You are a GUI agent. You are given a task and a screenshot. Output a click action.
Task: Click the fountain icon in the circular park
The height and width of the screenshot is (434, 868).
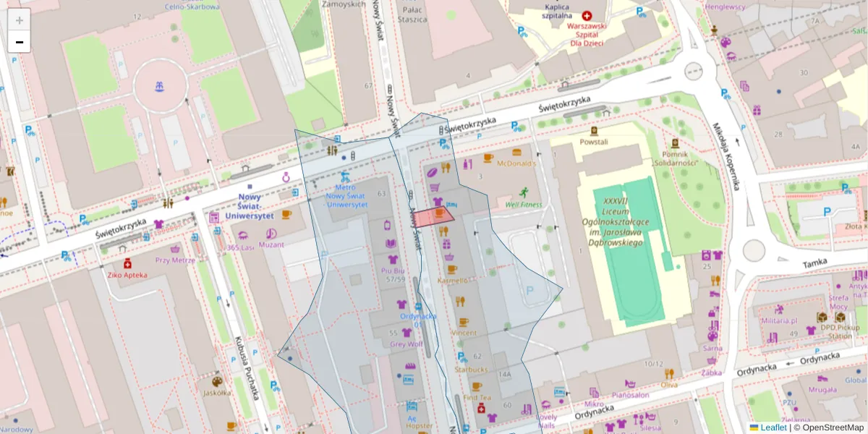pos(159,87)
